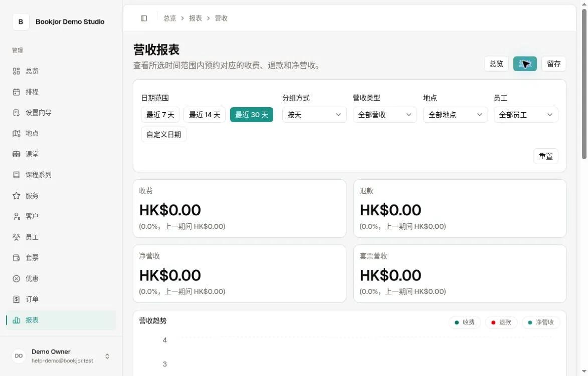Open the 总览 menu item
Screen dimensions: 588x376
pos(61,71)
